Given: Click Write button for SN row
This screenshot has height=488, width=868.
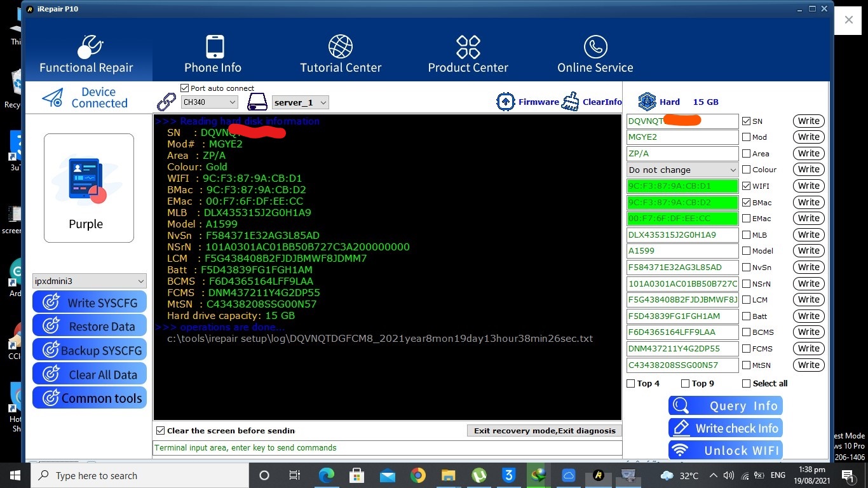Looking at the screenshot, I should [x=809, y=121].
